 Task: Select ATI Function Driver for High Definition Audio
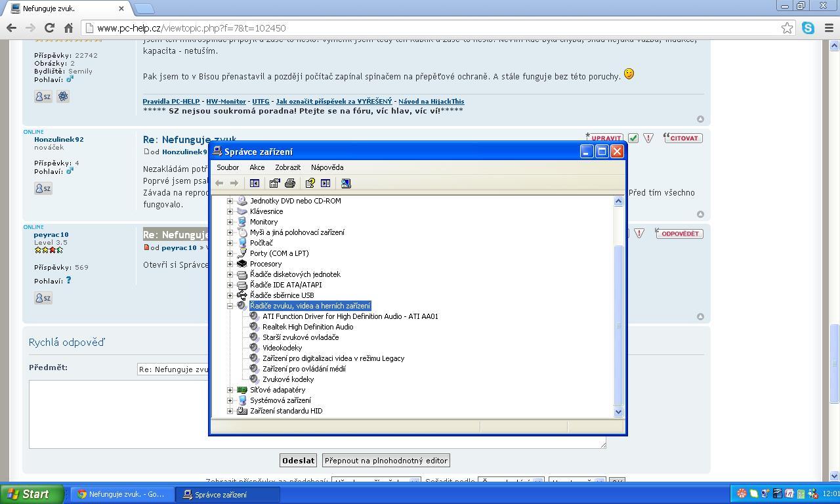[x=350, y=316]
